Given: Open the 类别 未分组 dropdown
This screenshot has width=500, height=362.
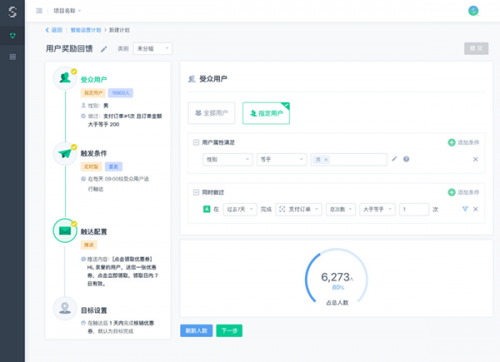Looking at the screenshot, I should 153,49.
